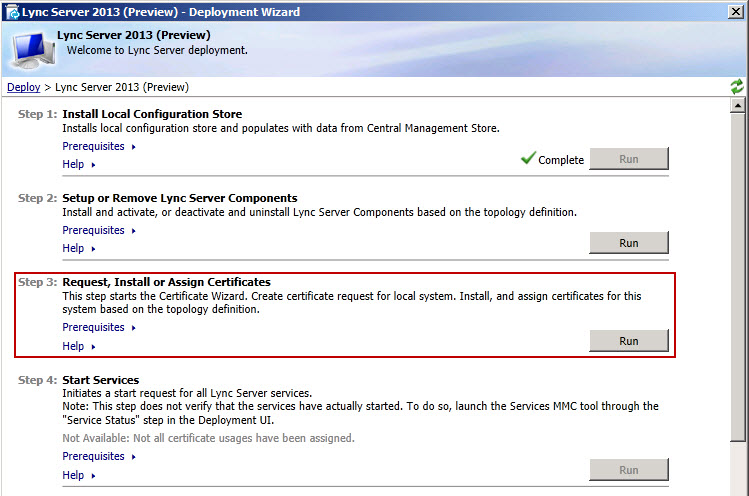Click the green refresh icon
The width and height of the screenshot is (749, 496).
[737, 87]
